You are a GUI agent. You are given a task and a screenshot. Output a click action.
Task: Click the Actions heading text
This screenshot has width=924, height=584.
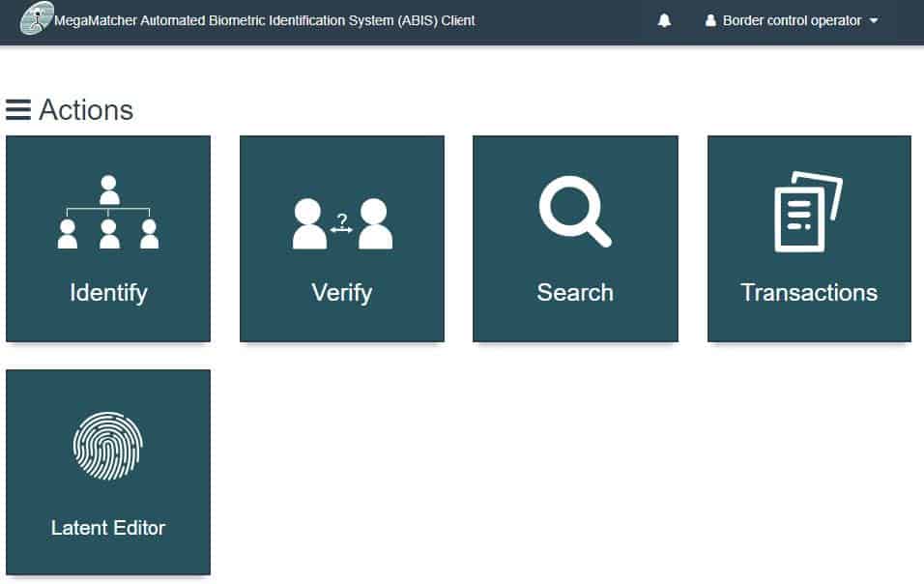point(86,109)
